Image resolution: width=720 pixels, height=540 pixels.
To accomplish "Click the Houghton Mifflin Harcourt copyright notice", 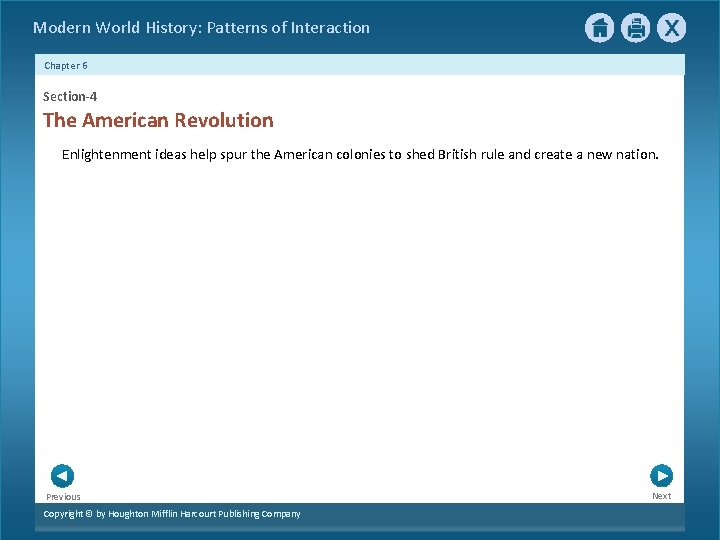I will (x=172, y=514).
